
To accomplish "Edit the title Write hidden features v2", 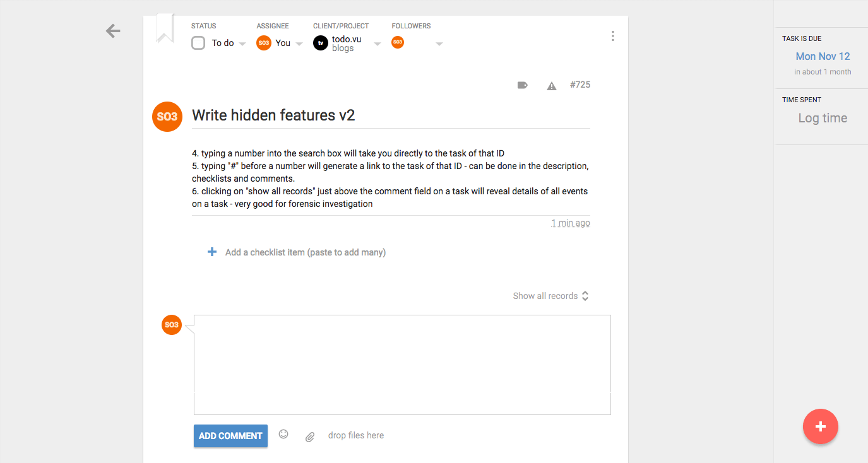I will pos(273,115).
